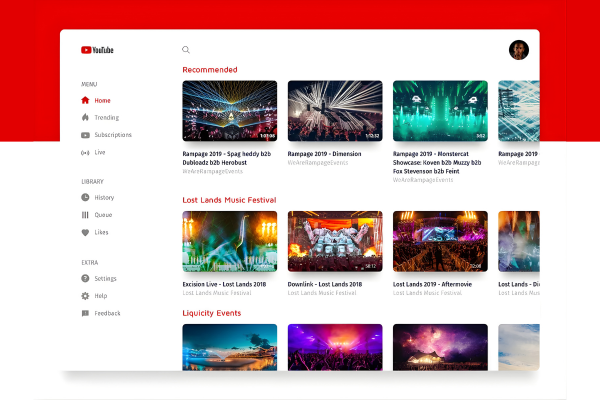Go to Home in the menu
Screen dimensions: 600x400
(103, 100)
